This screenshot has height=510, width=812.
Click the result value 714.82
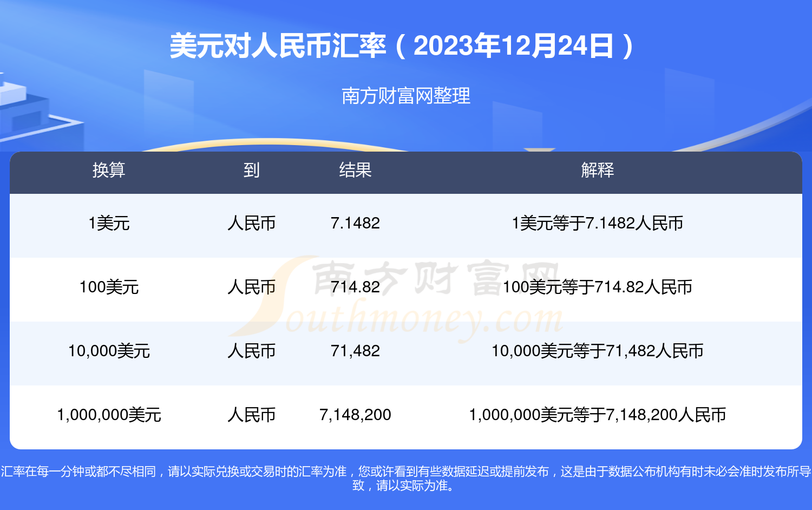(x=355, y=287)
